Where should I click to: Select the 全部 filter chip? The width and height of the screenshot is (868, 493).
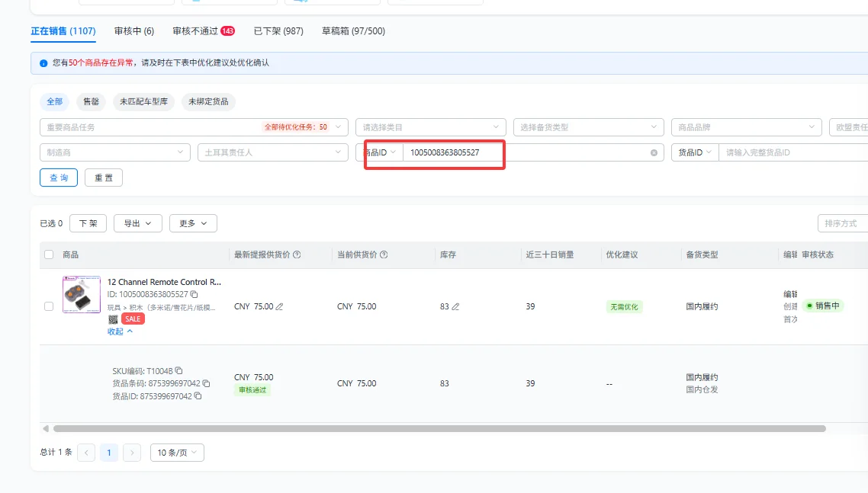click(54, 101)
